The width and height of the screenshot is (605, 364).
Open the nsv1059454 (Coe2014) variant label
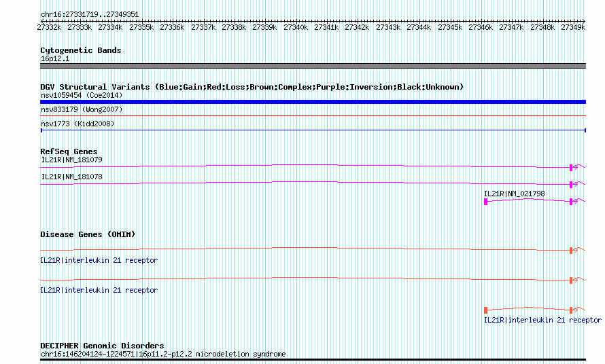point(82,95)
